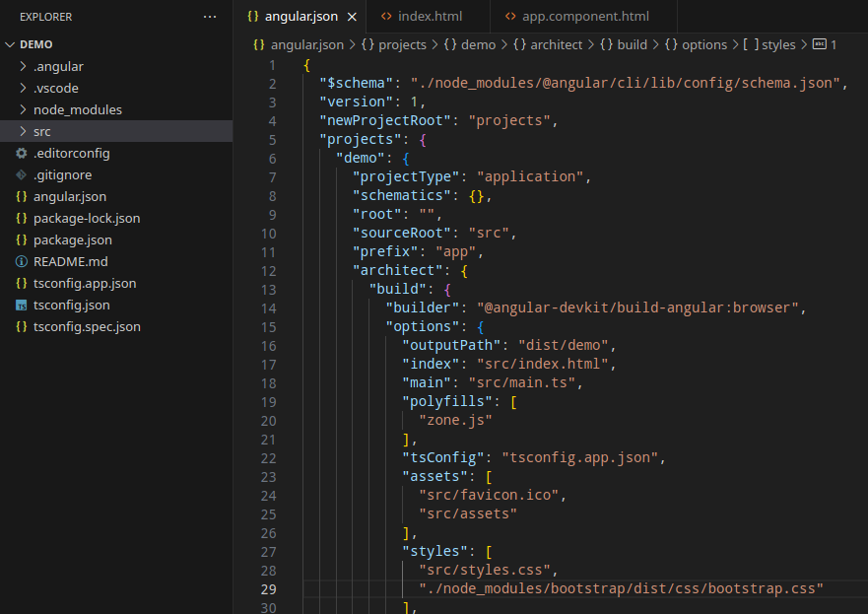868x614 pixels.
Task: Click line number 29 in gutter
Action: pos(269,589)
